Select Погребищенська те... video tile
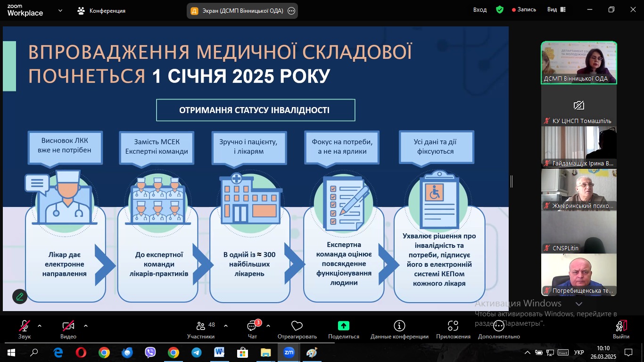Viewport: 644px width, 362px height. click(579, 274)
